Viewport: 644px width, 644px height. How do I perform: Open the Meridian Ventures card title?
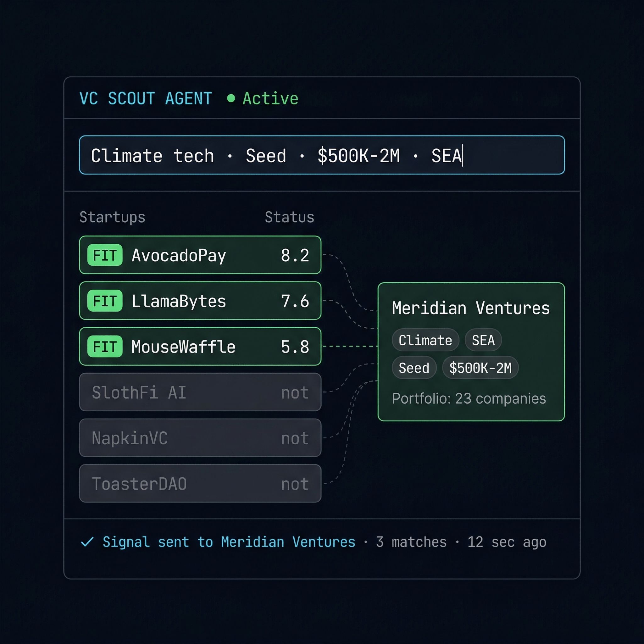click(x=471, y=308)
